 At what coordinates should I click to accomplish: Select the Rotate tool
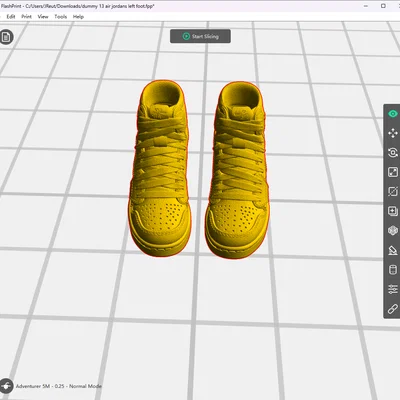tap(393, 153)
